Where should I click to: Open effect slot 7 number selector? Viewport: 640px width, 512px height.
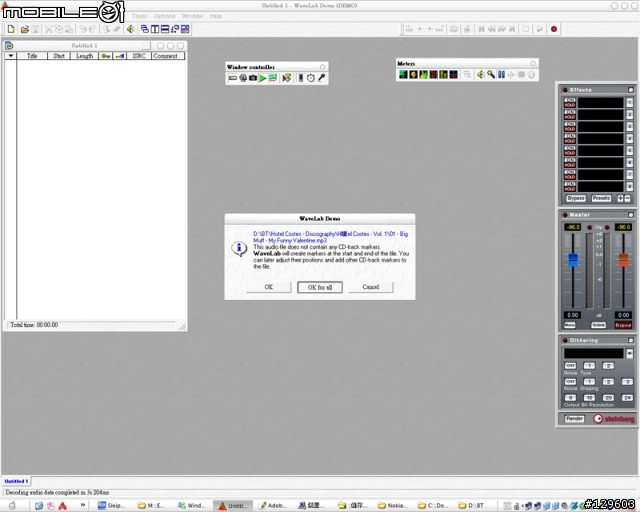630,174
